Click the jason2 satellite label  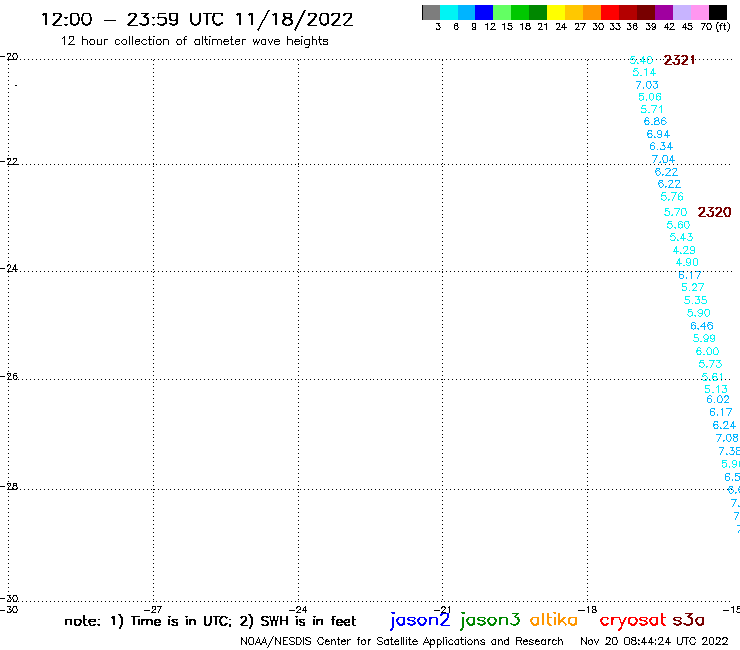point(420,621)
